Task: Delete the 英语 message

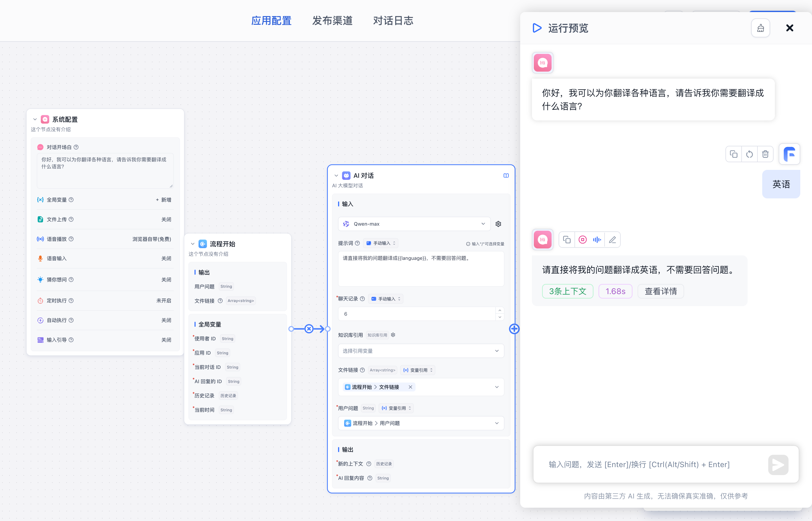Action: [x=765, y=154]
